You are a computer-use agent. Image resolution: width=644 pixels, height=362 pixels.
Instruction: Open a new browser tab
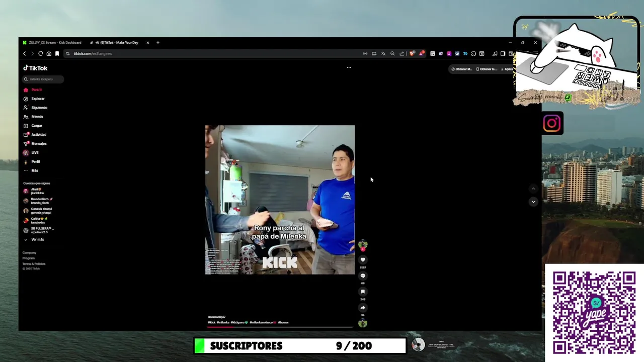coord(157,43)
